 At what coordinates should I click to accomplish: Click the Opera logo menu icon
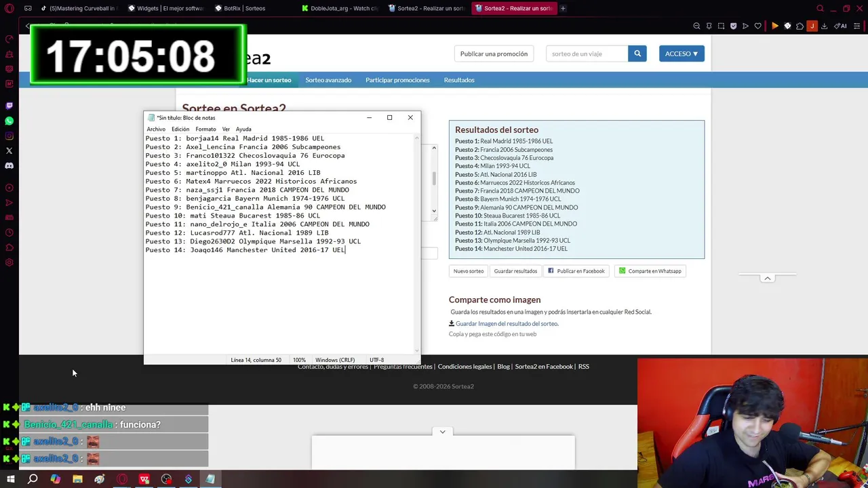point(9,8)
